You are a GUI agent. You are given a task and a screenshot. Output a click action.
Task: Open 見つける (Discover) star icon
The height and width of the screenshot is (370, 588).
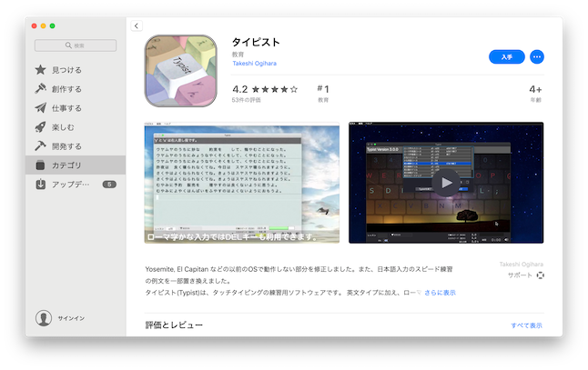click(x=40, y=70)
